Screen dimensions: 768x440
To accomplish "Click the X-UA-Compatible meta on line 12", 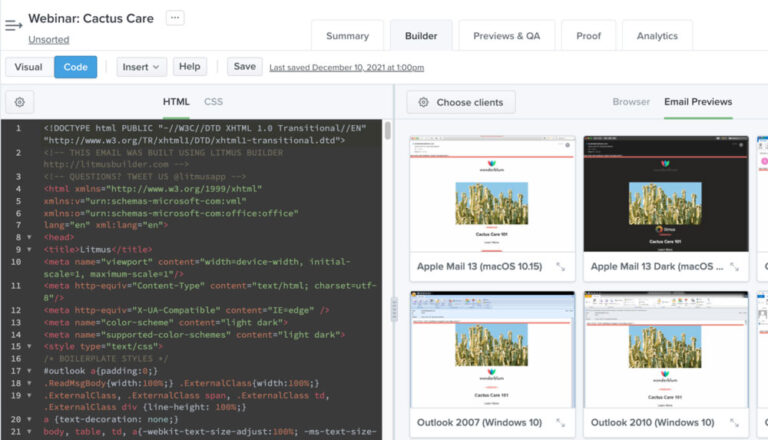I will (x=187, y=310).
